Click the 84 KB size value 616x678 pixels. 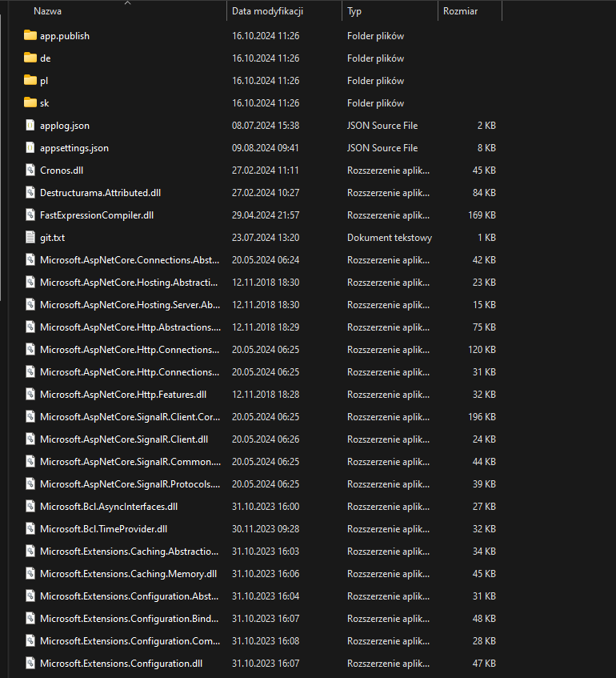[x=484, y=193]
